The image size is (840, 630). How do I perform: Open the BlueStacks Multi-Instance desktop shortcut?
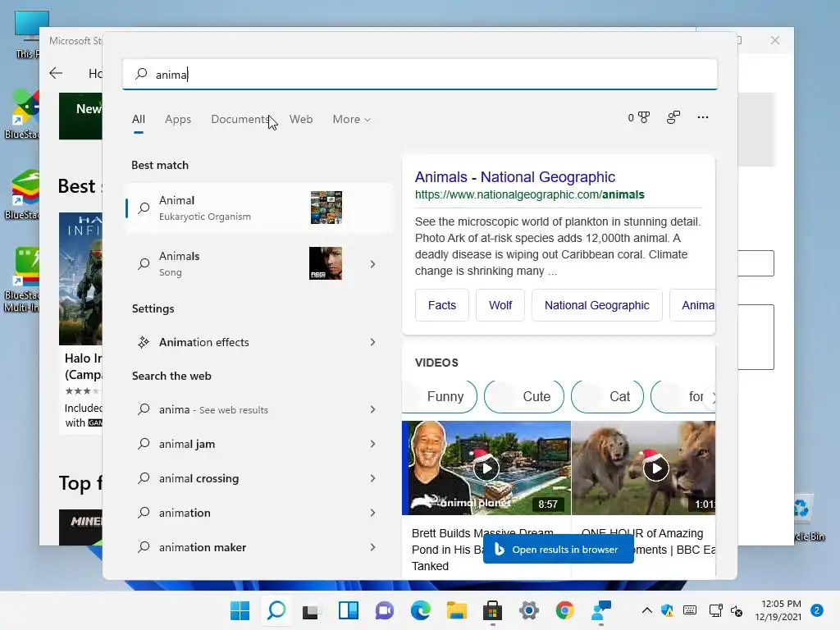click(21, 279)
